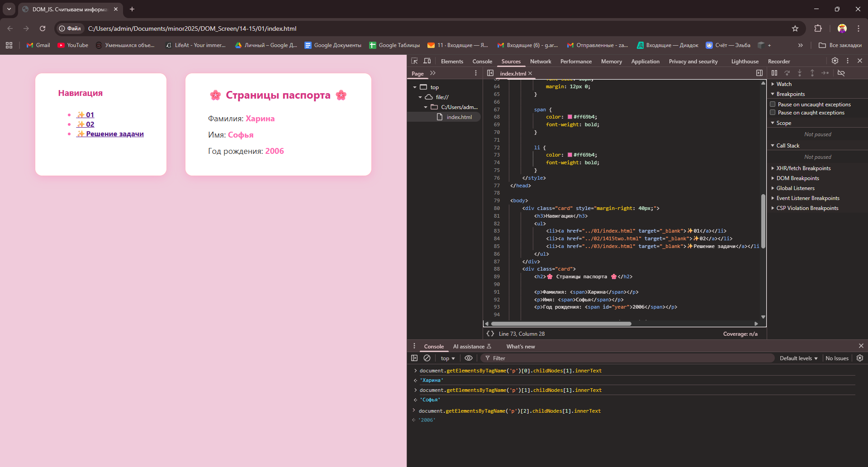Expand the Watch section
868x467 pixels.
click(784, 84)
